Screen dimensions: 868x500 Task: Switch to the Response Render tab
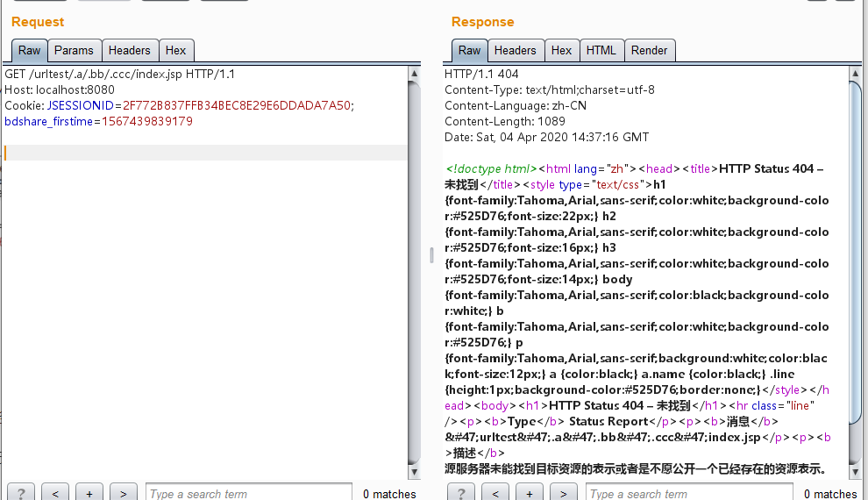[649, 51]
